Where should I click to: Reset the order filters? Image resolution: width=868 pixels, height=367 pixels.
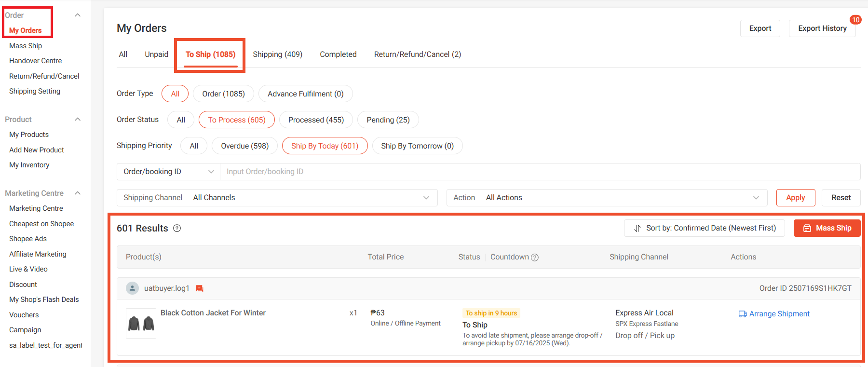point(841,198)
